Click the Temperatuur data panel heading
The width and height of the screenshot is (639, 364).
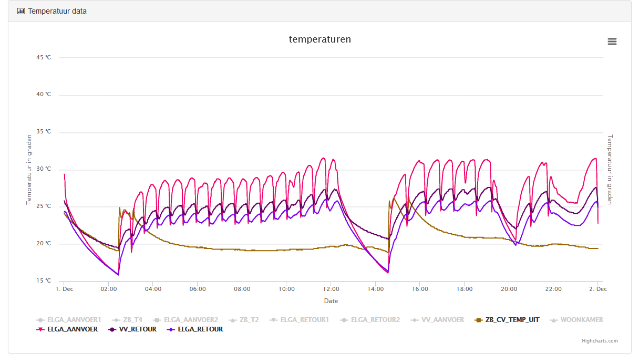tap(57, 11)
